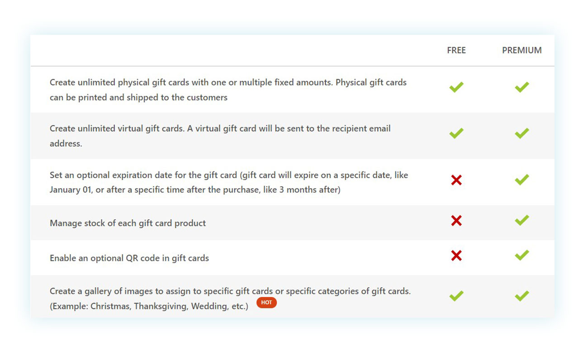Screen dimensions: 588x364
Task: Click the red X for QR code row
Action: pos(456,256)
